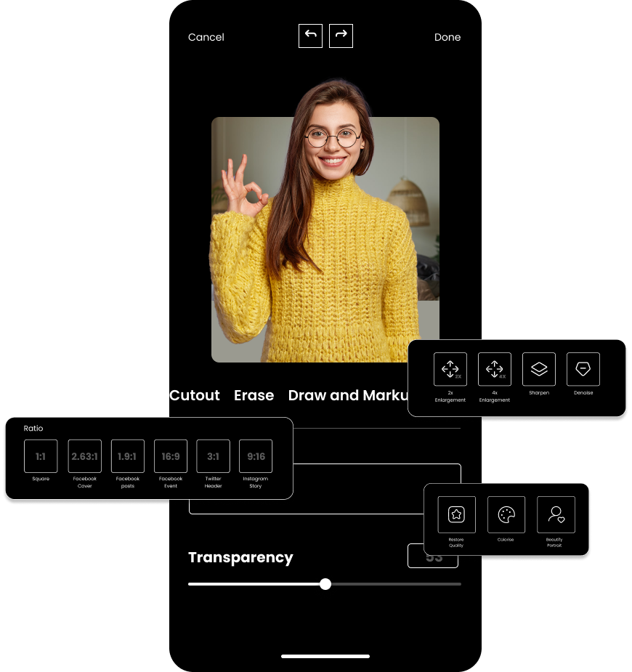Switch to the Erase tab
The height and width of the screenshot is (672, 632).
point(254,395)
